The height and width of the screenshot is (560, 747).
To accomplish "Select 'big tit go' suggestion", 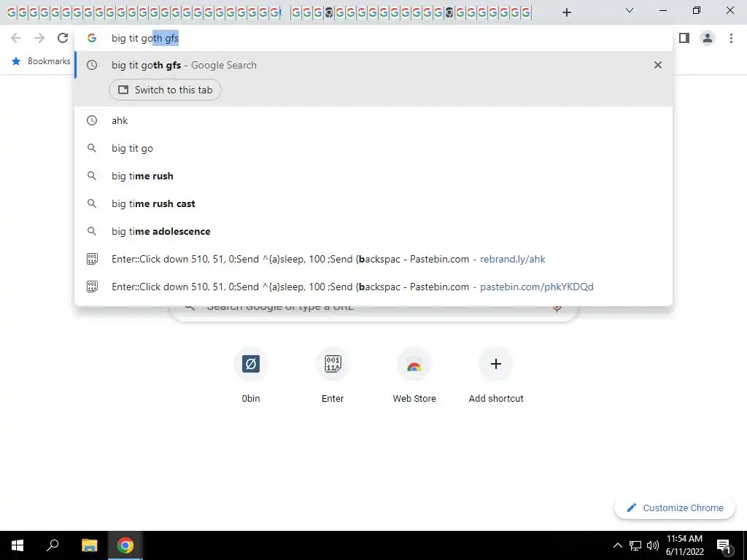I will [373, 148].
